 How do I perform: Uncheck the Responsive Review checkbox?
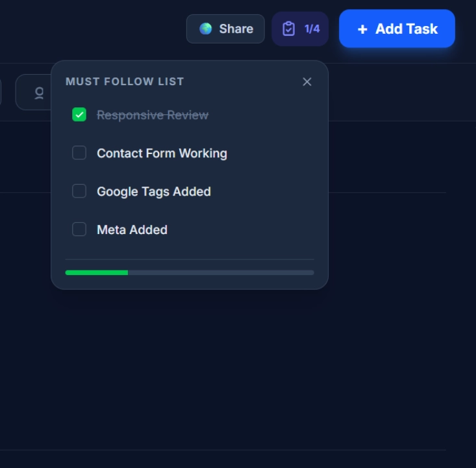[x=79, y=115]
